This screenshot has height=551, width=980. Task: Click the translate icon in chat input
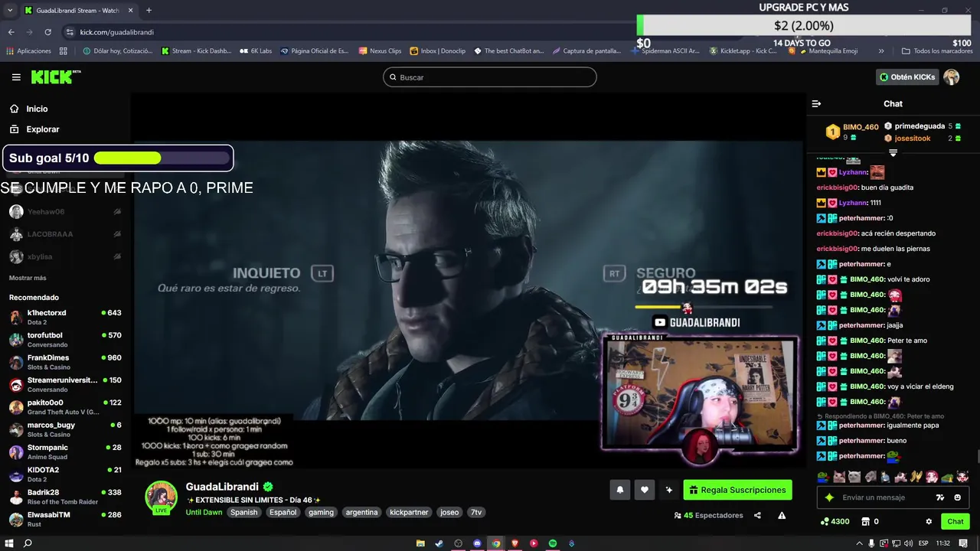click(940, 497)
